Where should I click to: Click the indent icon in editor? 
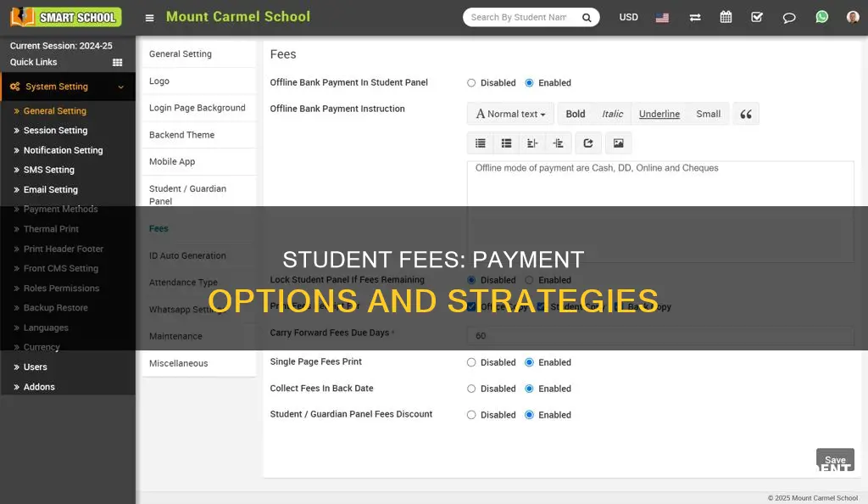click(x=558, y=143)
